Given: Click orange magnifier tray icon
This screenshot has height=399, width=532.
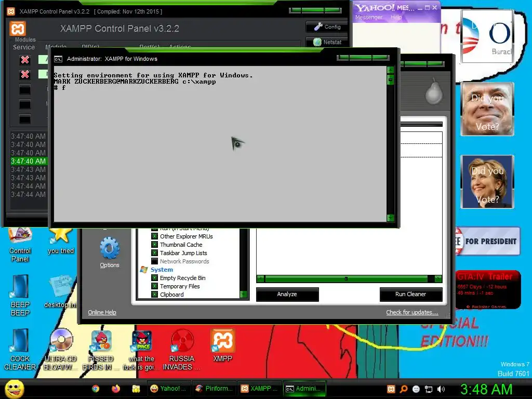Looking at the screenshot, I should tap(404, 389).
